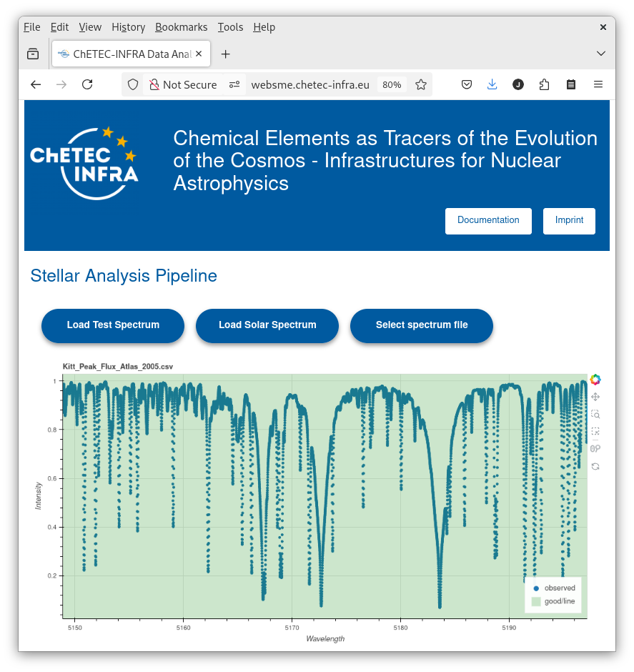Viewport: 634px width, 672px height.
Task: Open the Bookmarks menu
Action: click(x=181, y=27)
